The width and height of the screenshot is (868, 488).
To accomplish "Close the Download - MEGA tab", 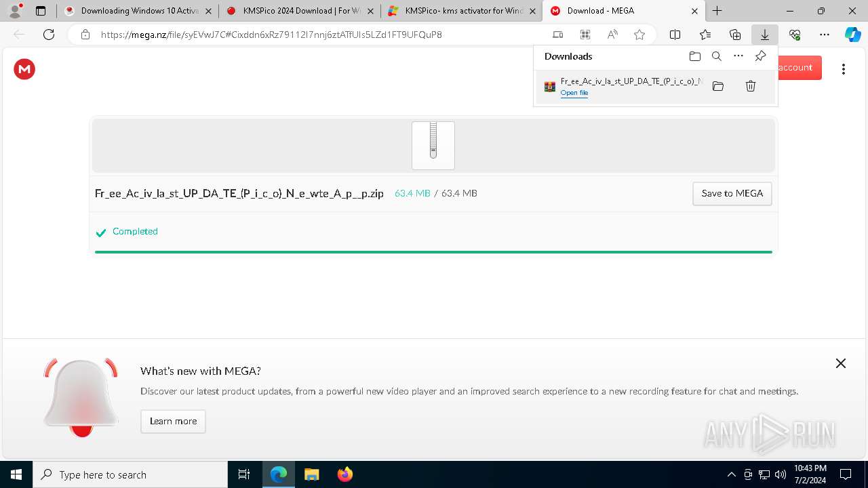I will tap(694, 11).
